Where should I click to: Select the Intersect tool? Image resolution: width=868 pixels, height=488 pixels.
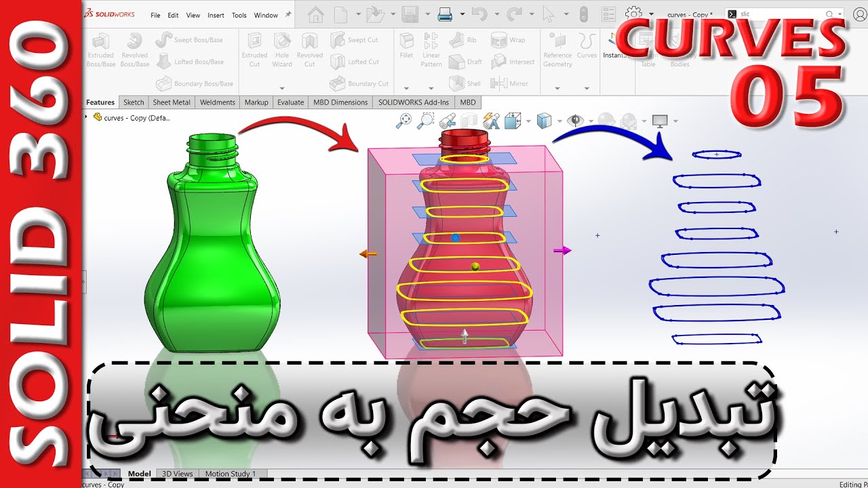[513, 62]
